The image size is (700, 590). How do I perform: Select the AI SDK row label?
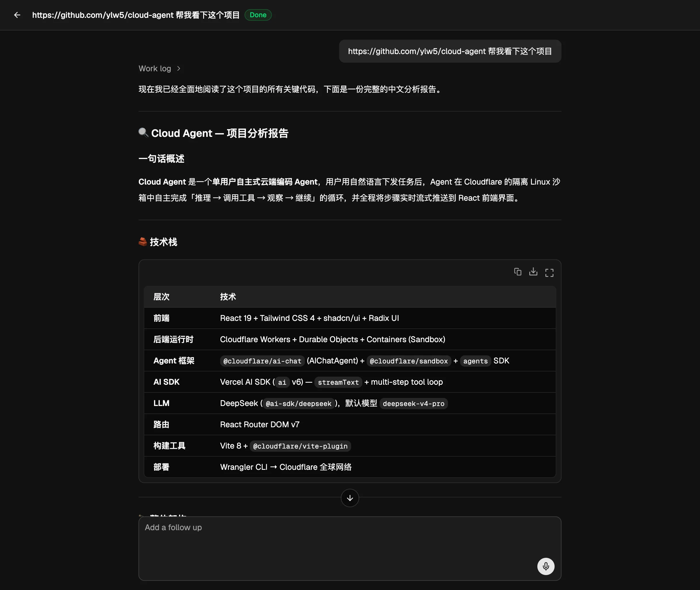[166, 382]
